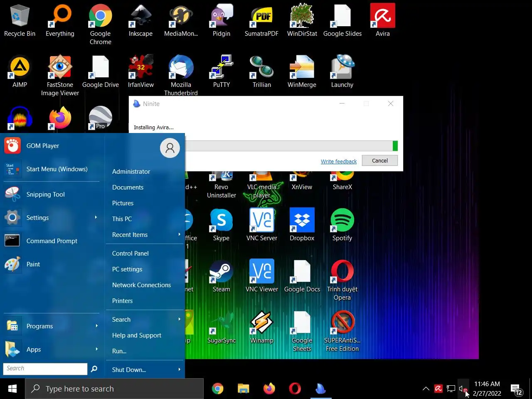Click the Start menu search magnifier button
Screen dimensions: 532x399
(x=94, y=368)
